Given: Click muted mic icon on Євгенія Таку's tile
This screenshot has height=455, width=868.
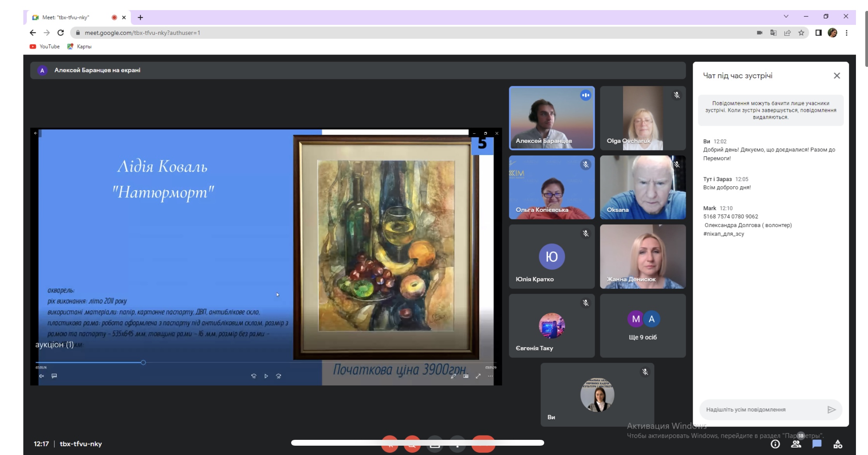Looking at the screenshot, I should click(585, 303).
